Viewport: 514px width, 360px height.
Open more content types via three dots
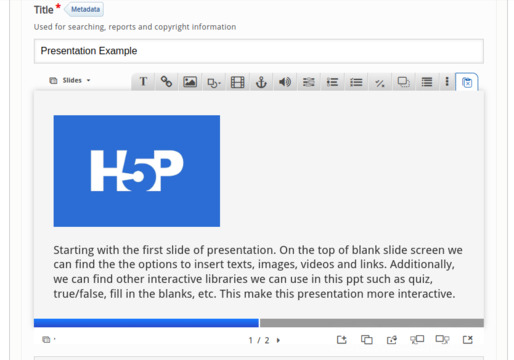[447, 82]
